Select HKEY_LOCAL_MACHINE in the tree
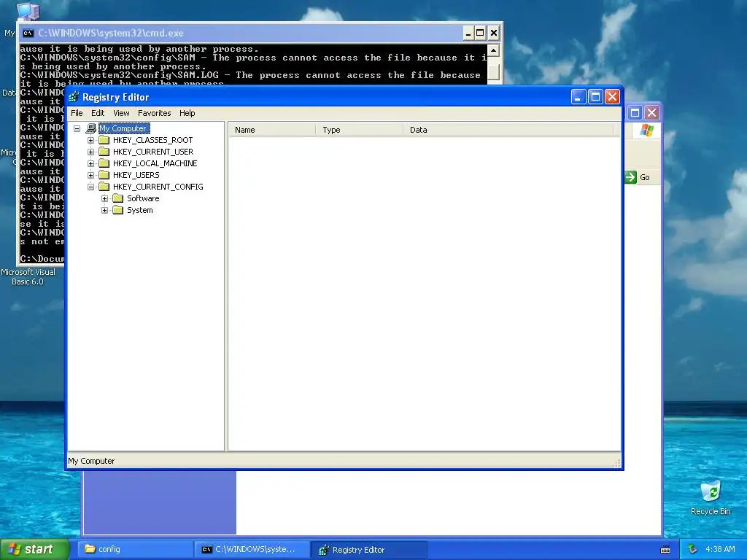The height and width of the screenshot is (560, 747). pos(155,163)
